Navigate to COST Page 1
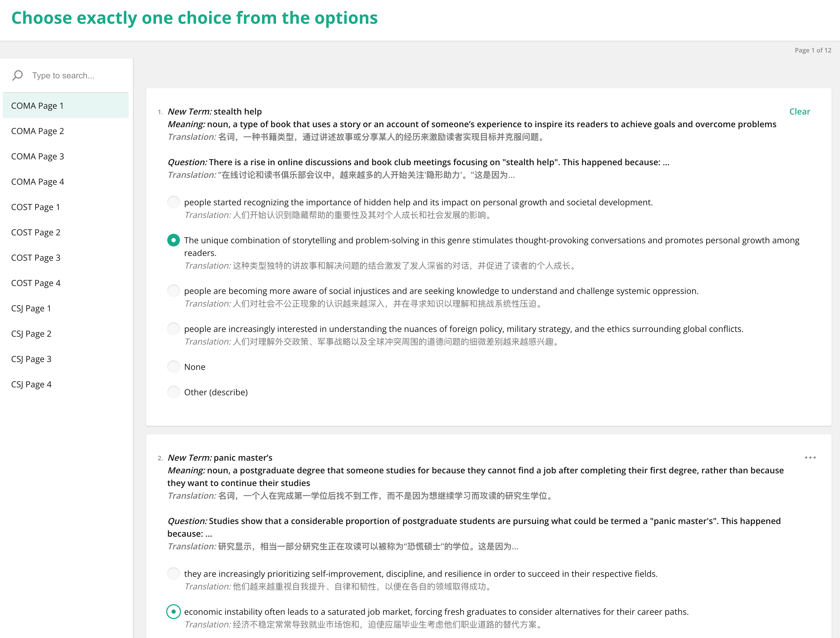840x638 pixels. pyautogui.click(x=36, y=207)
